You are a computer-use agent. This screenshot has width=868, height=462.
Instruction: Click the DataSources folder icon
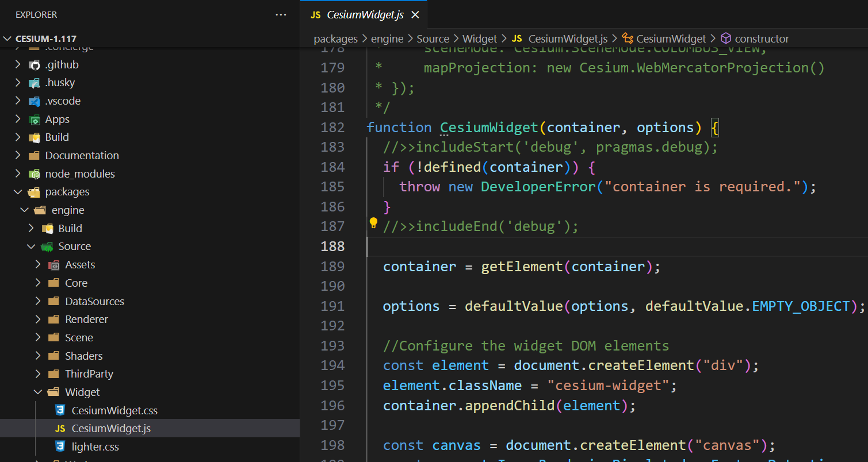pos(54,302)
